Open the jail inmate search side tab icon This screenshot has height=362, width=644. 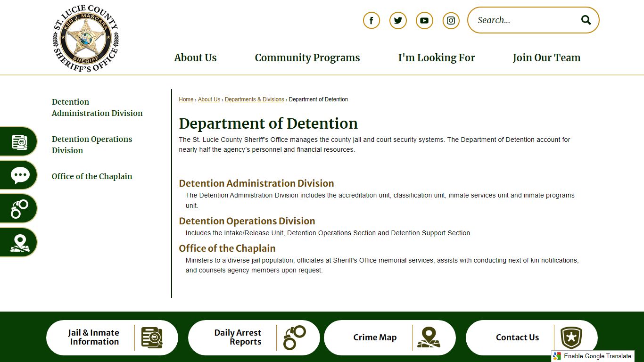[x=20, y=141]
